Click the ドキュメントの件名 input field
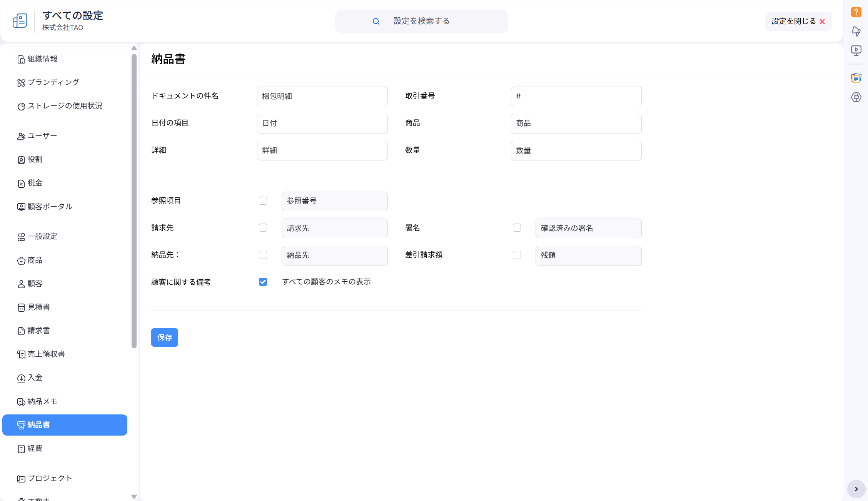 (322, 96)
